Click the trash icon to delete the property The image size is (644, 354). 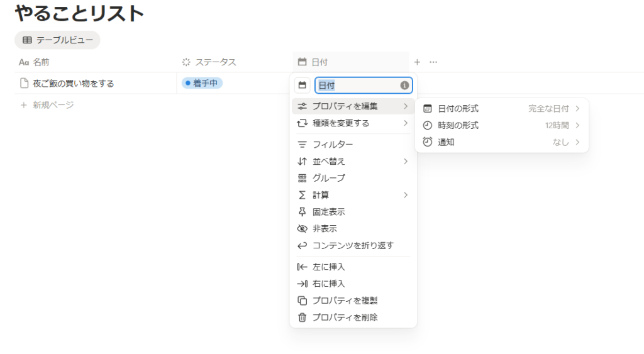pyautogui.click(x=303, y=318)
